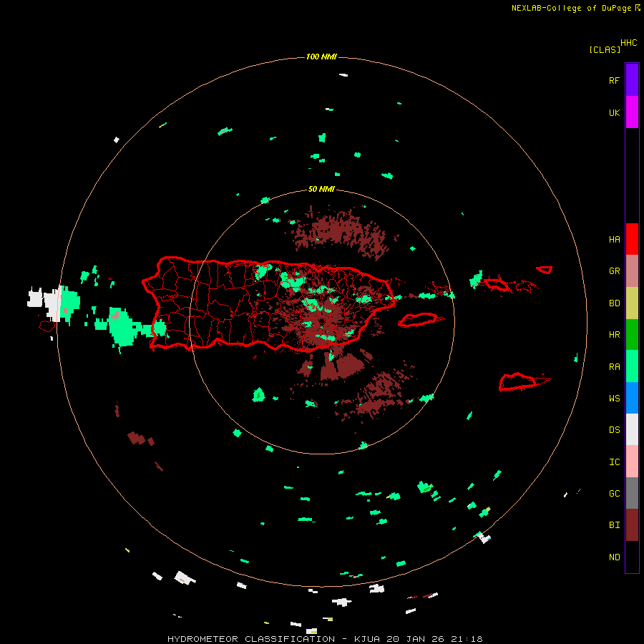Click the RF purple legend swatch
The image size is (644, 644).
[x=632, y=80]
